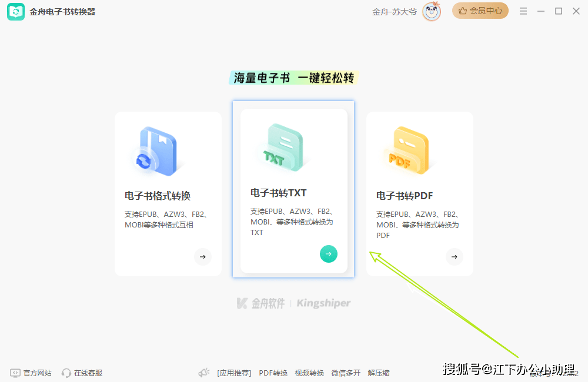Open the 视频转换 recommended app link

click(x=309, y=373)
